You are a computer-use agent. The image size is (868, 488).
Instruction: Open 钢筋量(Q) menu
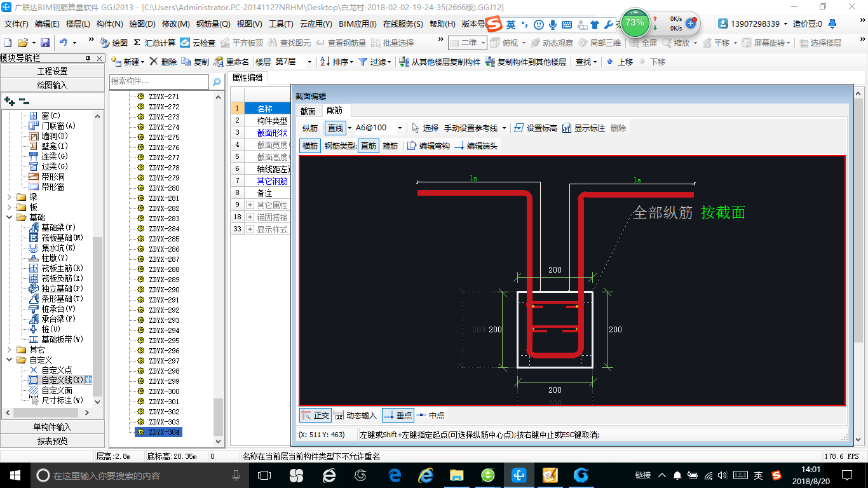pyautogui.click(x=213, y=24)
